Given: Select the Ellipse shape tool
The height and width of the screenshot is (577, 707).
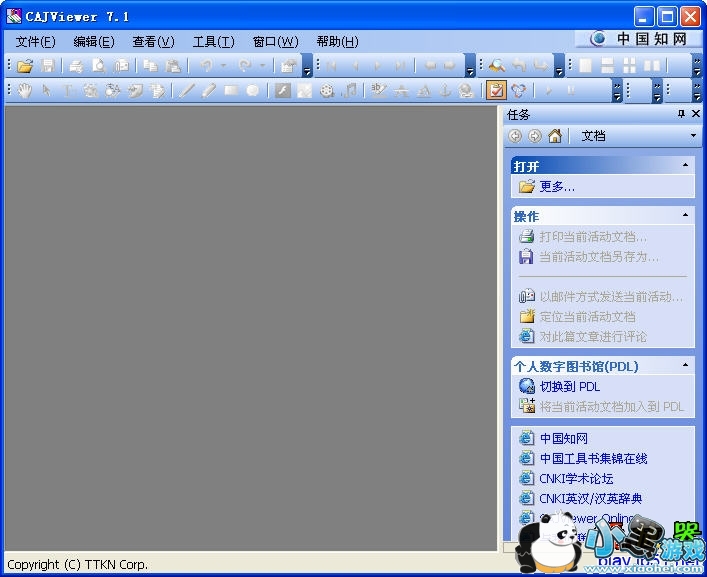Looking at the screenshot, I should tap(252, 91).
